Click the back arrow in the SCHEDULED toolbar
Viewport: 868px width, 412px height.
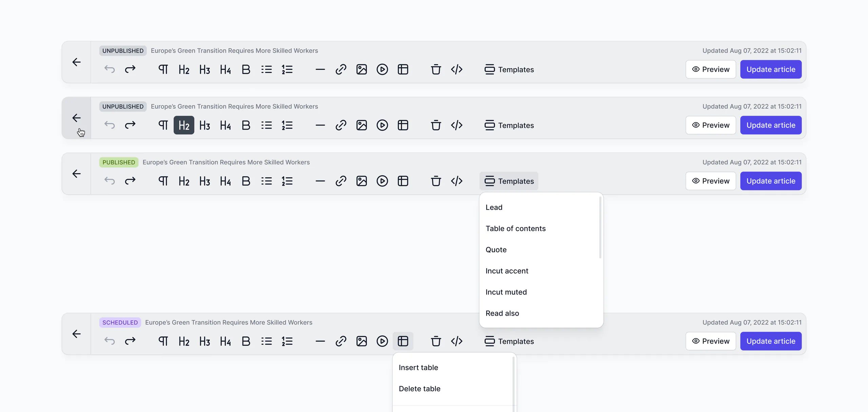77,334
